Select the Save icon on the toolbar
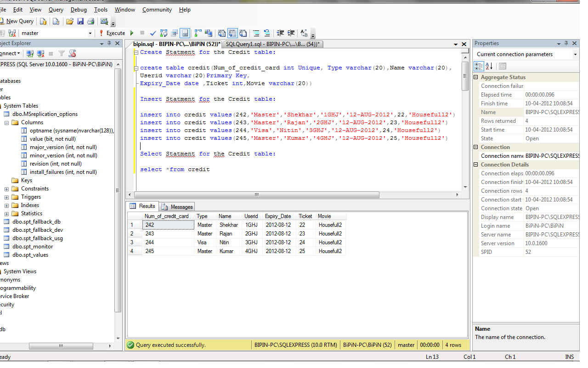The image size is (588, 368). (80, 21)
